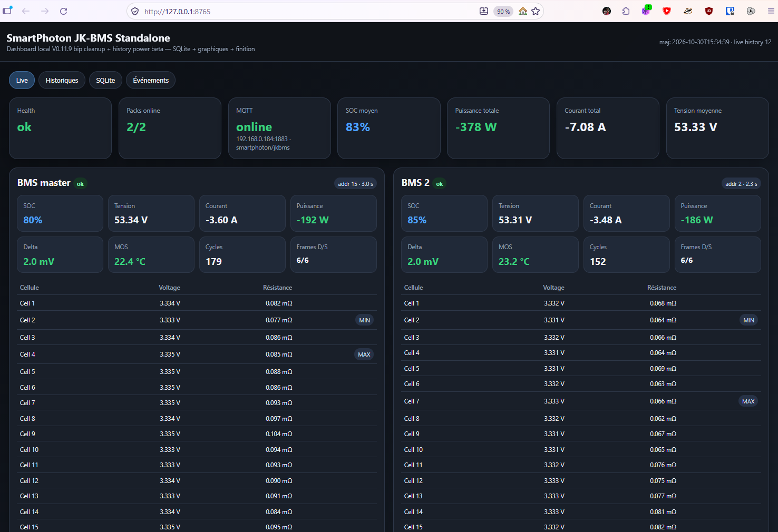This screenshot has height=532, width=778.
Task: Click the MQTT online status text
Action: pyautogui.click(x=254, y=127)
